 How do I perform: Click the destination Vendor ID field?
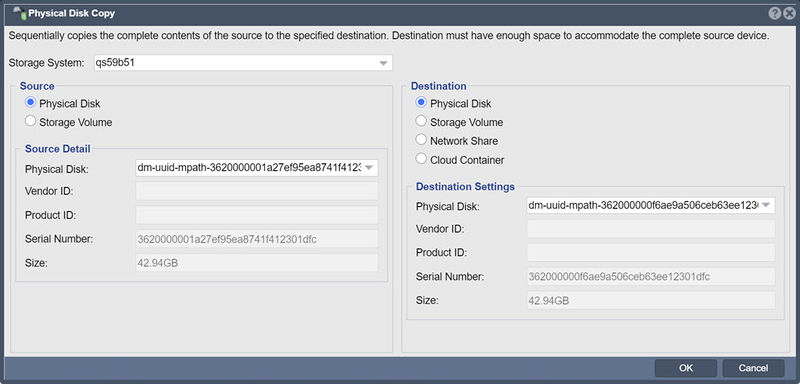(651, 229)
